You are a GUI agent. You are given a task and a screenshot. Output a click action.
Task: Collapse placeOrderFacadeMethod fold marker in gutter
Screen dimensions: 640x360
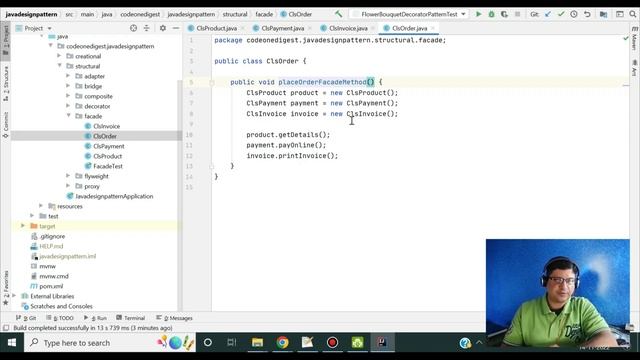211,82
